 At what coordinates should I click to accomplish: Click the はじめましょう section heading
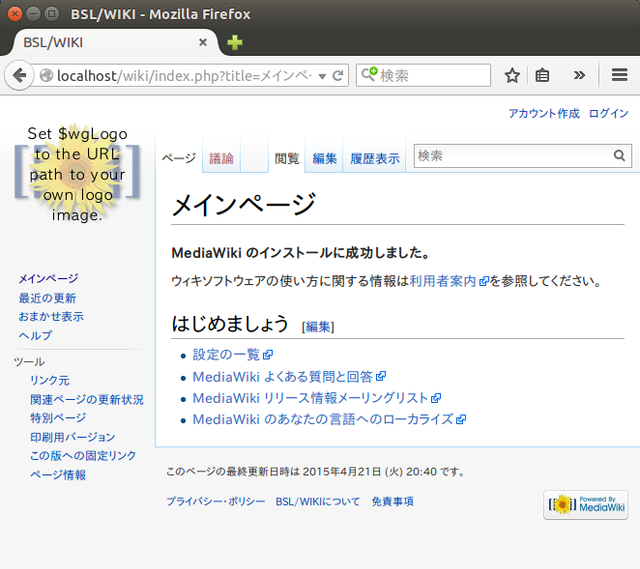(x=230, y=324)
